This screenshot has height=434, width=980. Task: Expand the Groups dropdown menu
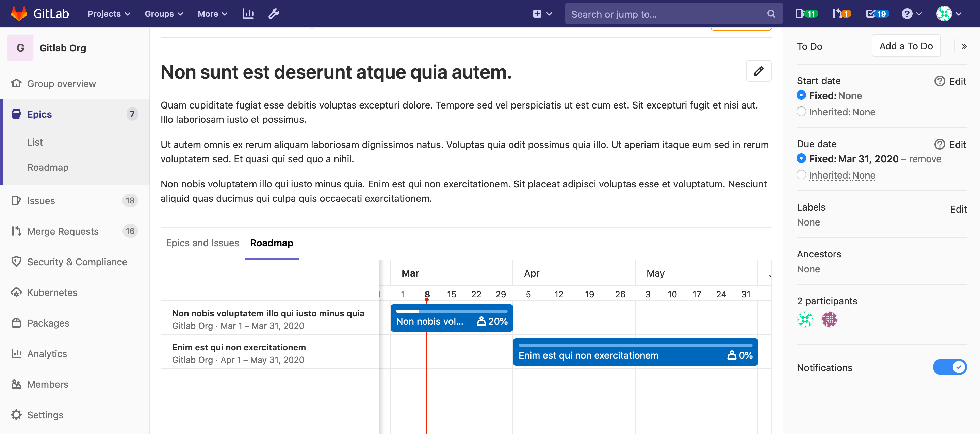point(164,14)
